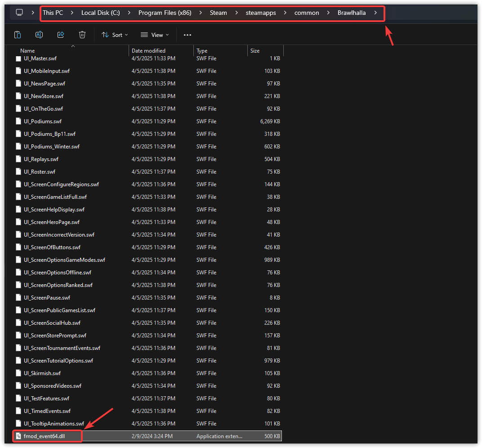Open the See more three-dots menu
482x448 pixels.
click(x=187, y=35)
